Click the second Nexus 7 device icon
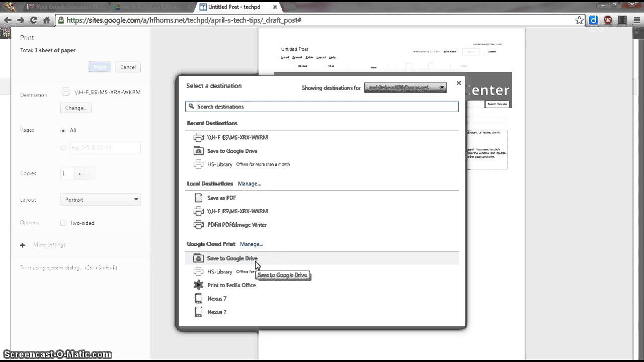The image size is (644, 362). (198, 312)
